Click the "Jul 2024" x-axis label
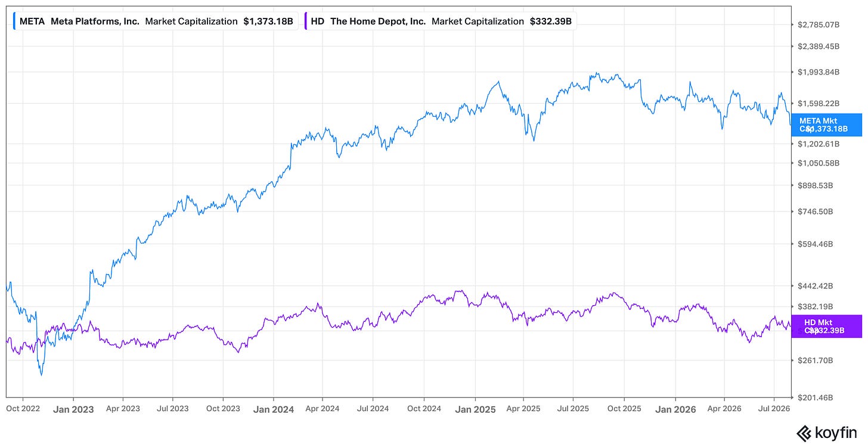 (x=373, y=409)
